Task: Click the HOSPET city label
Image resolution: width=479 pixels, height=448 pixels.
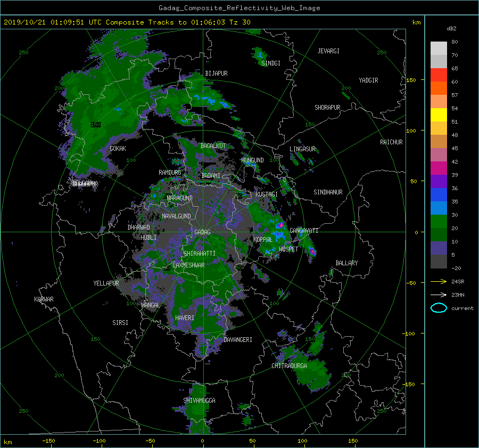Action: point(288,249)
